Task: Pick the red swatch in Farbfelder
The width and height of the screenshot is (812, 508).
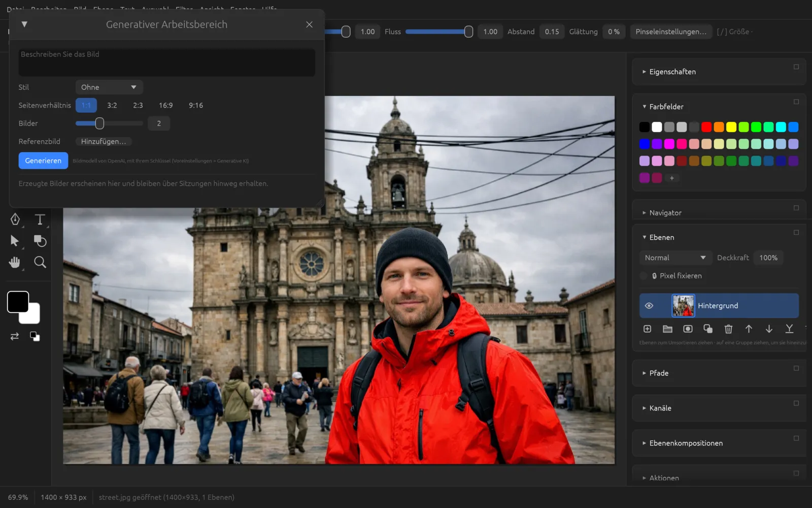Action: [x=706, y=127]
